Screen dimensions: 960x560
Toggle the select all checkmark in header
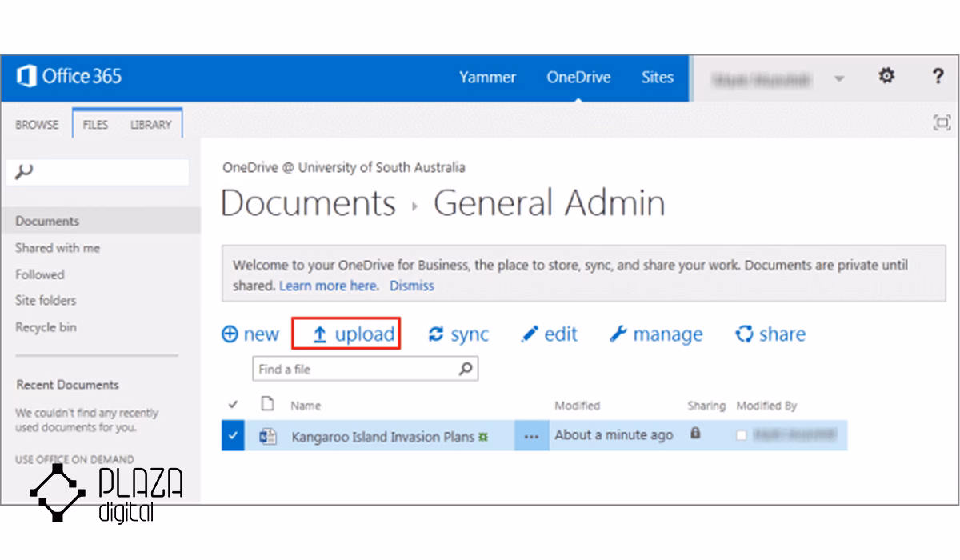pyautogui.click(x=233, y=405)
